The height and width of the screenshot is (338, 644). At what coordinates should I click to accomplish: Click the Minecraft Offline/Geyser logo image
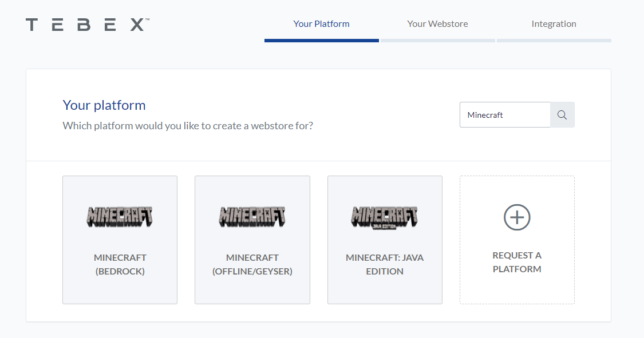(x=252, y=217)
